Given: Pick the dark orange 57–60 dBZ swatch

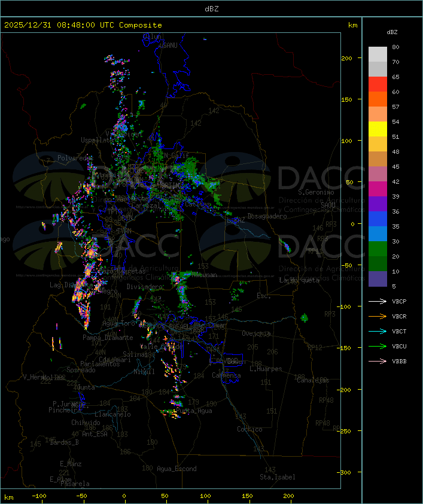Looking at the screenshot, I should click(378, 99).
